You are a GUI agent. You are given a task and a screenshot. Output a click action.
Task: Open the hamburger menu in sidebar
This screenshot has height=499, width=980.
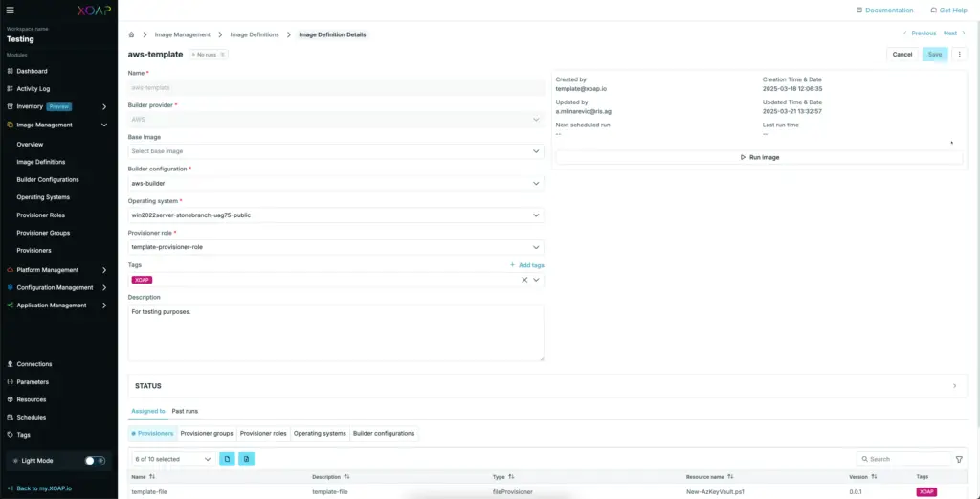click(11, 10)
